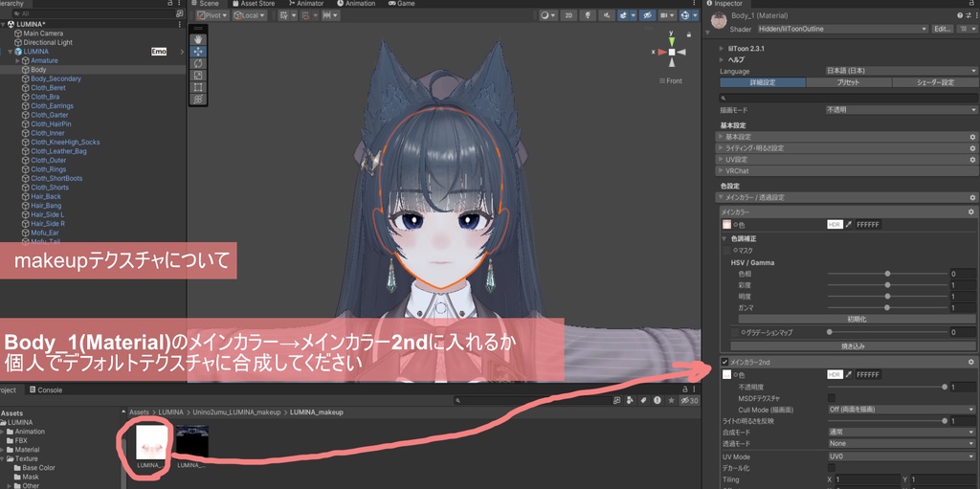
Task: Expand the Armature object
Action: pyautogui.click(x=17, y=60)
